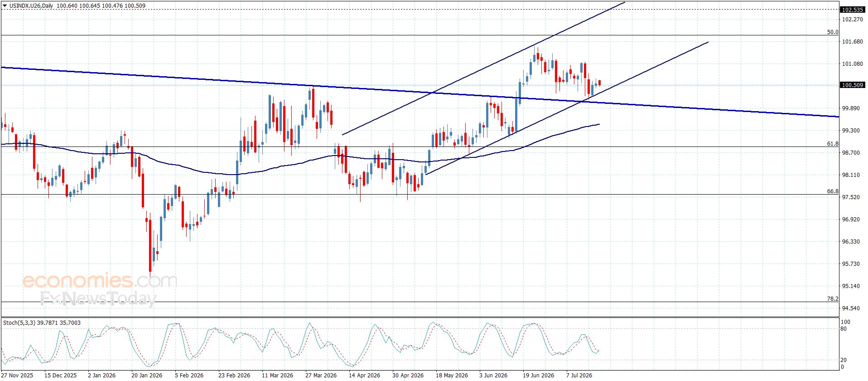The width and height of the screenshot is (868, 381).
Task: Click the 11 Mar 2026 date label
Action: click(x=277, y=375)
